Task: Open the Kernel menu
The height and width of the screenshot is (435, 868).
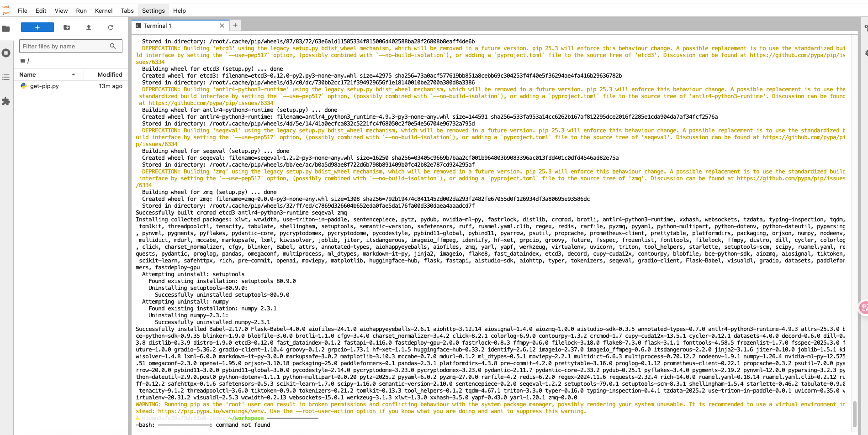Action: coord(104,10)
